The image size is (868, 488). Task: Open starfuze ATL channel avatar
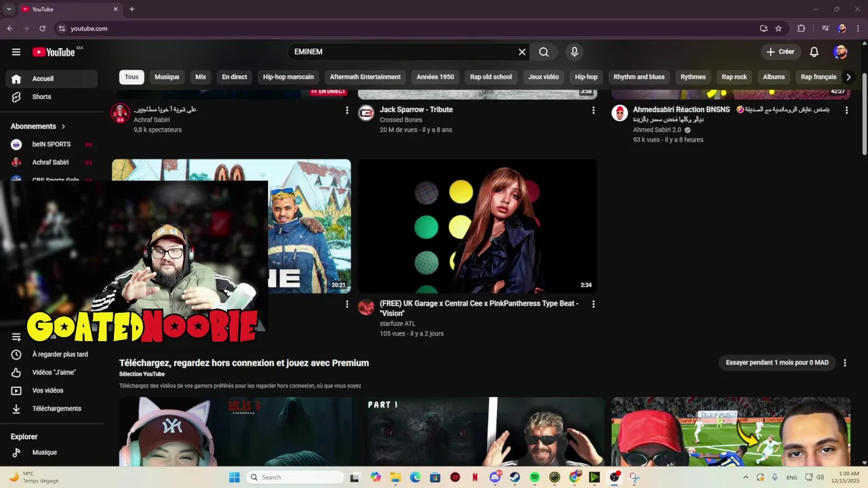pos(366,307)
